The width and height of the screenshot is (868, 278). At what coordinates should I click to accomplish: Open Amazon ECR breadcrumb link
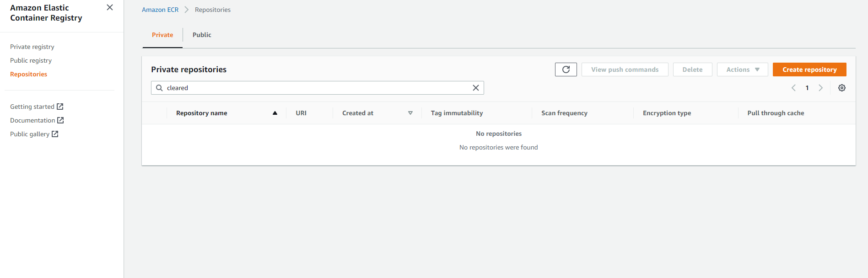click(x=160, y=10)
